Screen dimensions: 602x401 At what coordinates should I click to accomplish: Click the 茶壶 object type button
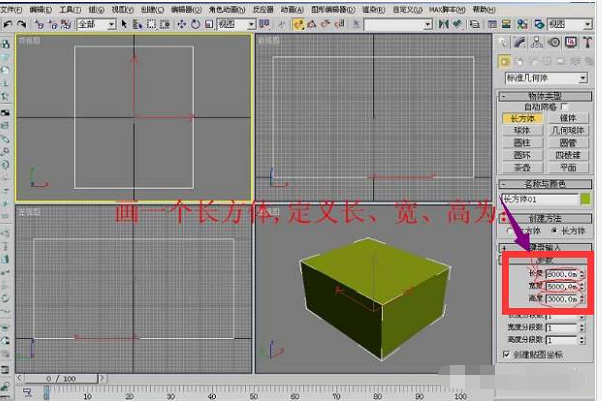523,167
